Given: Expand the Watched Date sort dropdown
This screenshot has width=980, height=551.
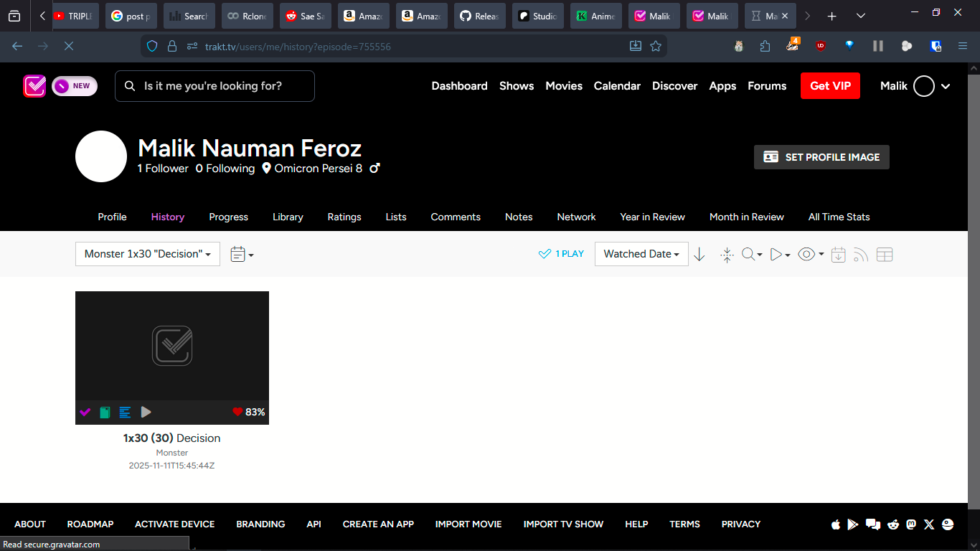Looking at the screenshot, I should [641, 254].
